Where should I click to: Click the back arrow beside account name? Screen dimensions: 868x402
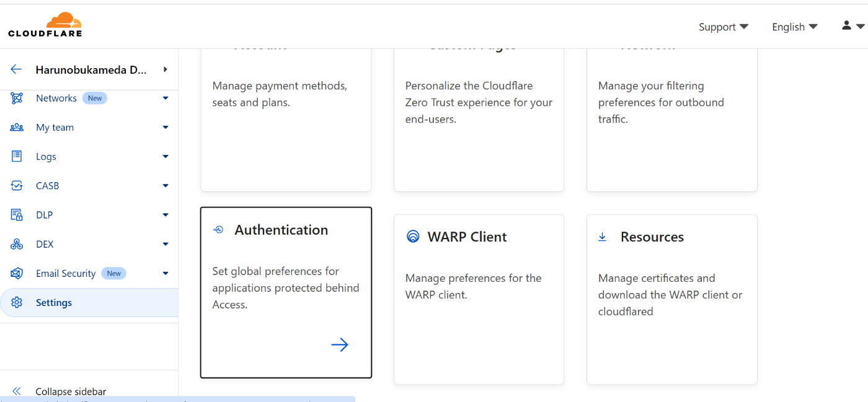[16, 69]
